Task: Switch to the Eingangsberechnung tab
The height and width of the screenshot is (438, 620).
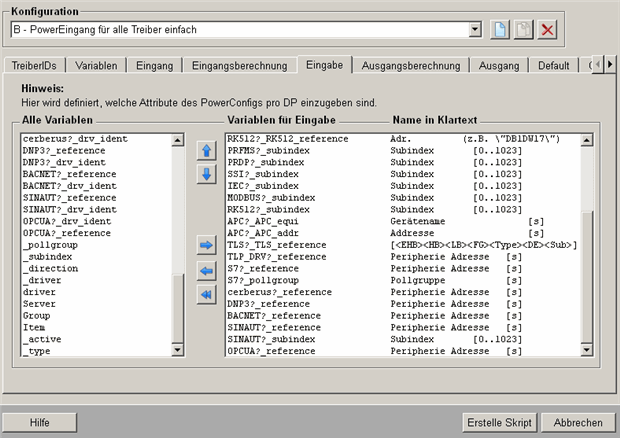Action: coord(241,65)
